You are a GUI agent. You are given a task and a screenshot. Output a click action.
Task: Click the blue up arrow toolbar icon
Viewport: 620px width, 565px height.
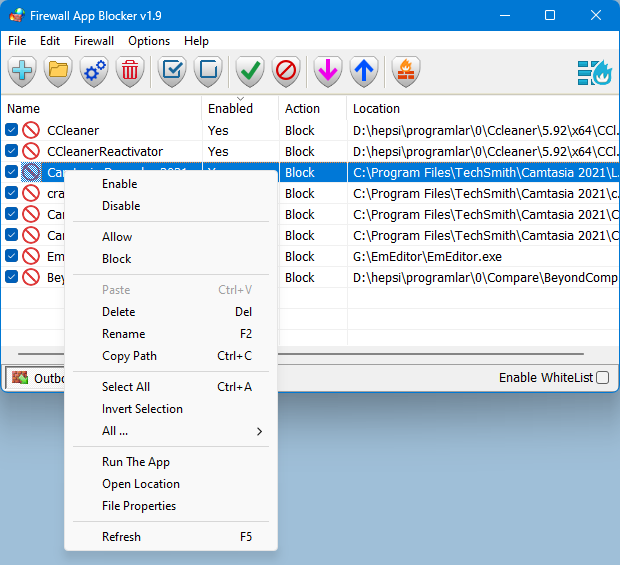[364, 71]
